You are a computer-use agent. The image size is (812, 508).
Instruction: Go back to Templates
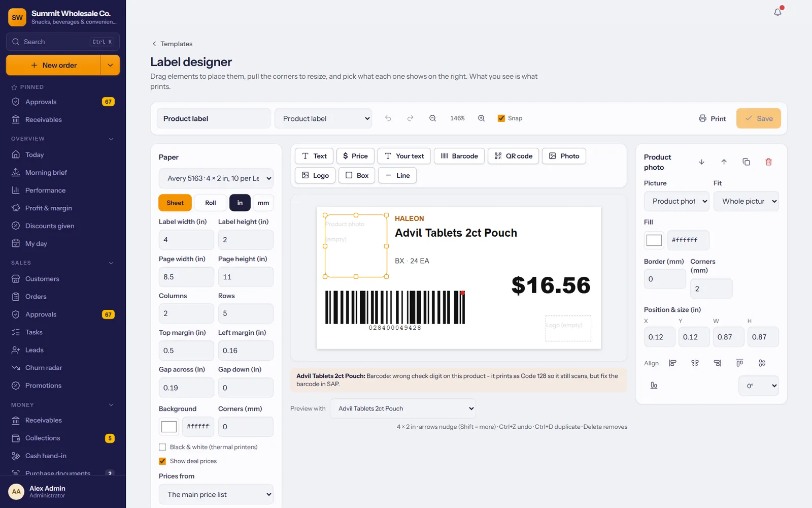pyautogui.click(x=173, y=44)
